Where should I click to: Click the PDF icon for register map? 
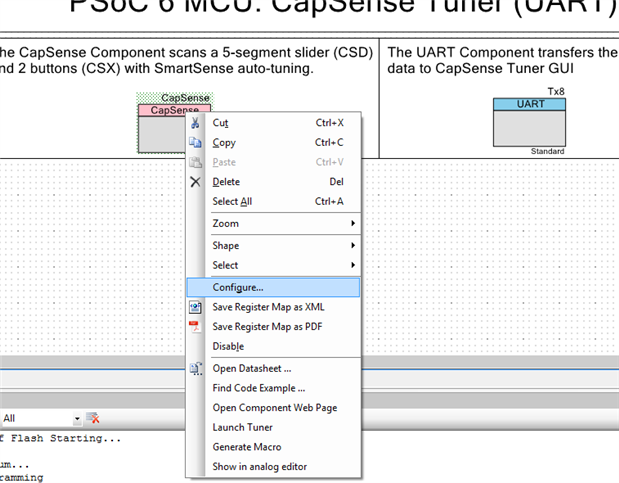pos(195,327)
